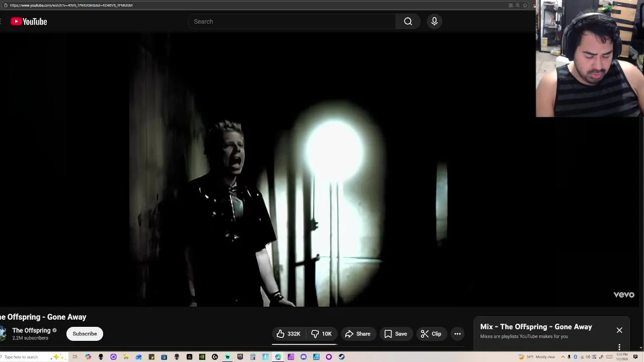Open the more actions ellipsis menu
This screenshot has width=644, height=362.
tap(457, 334)
